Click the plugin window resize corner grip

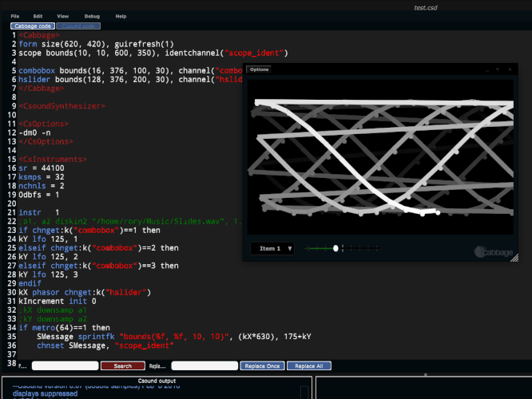click(514, 259)
